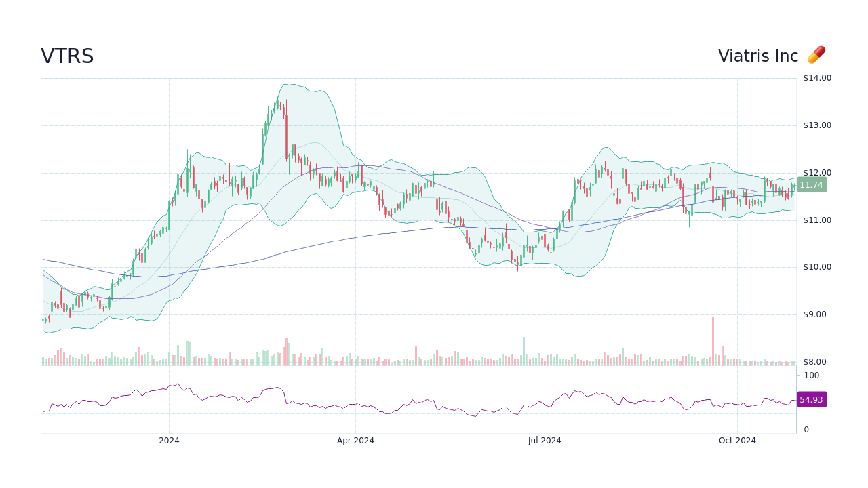Click the $9.00 price axis label

(x=814, y=314)
